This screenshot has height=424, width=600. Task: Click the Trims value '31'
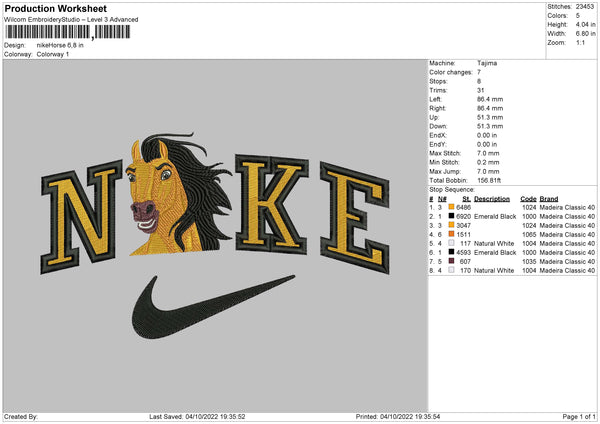pos(481,90)
